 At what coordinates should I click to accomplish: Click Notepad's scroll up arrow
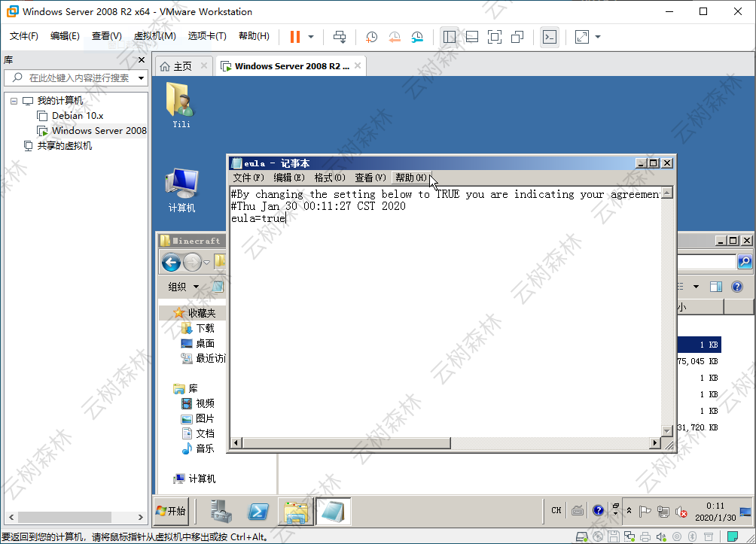(667, 193)
